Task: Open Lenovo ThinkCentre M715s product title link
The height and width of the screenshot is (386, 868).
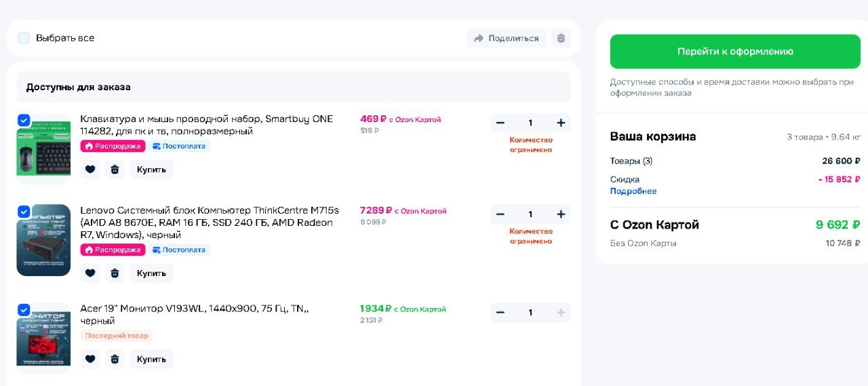Action: (x=210, y=223)
